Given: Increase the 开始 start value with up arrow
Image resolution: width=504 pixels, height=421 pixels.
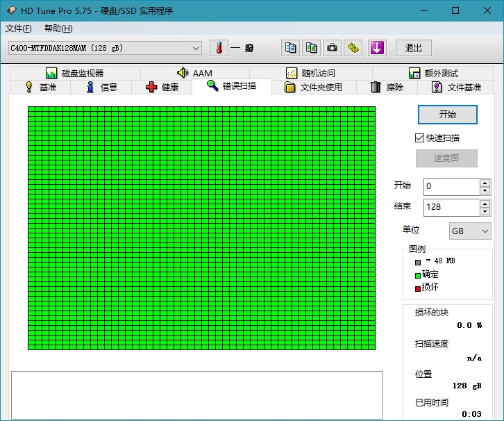Looking at the screenshot, I should pyautogui.click(x=485, y=183).
